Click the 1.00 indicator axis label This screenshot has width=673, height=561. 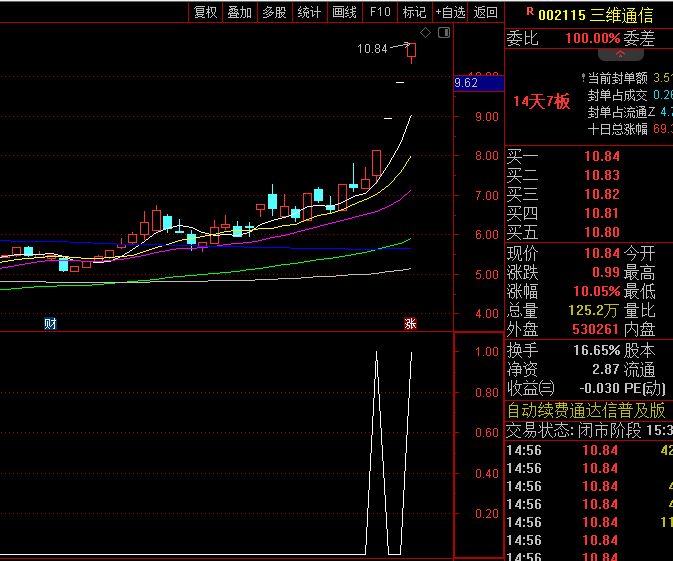[487, 352]
